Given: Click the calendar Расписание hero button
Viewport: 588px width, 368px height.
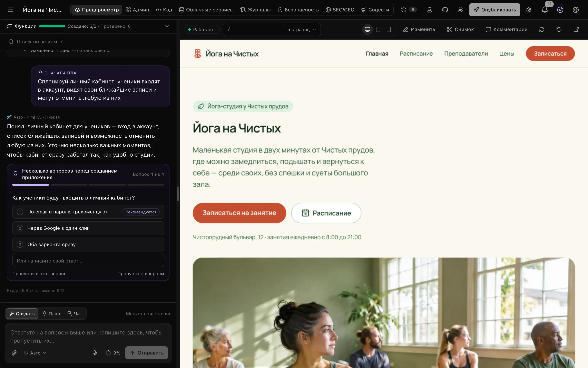Looking at the screenshot, I should point(326,213).
